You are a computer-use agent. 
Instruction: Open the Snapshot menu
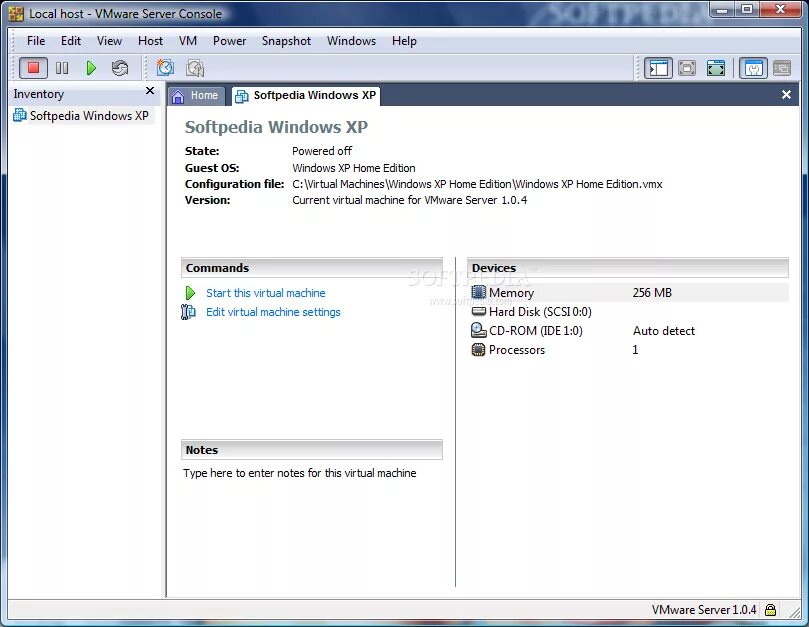tap(286, 41)
